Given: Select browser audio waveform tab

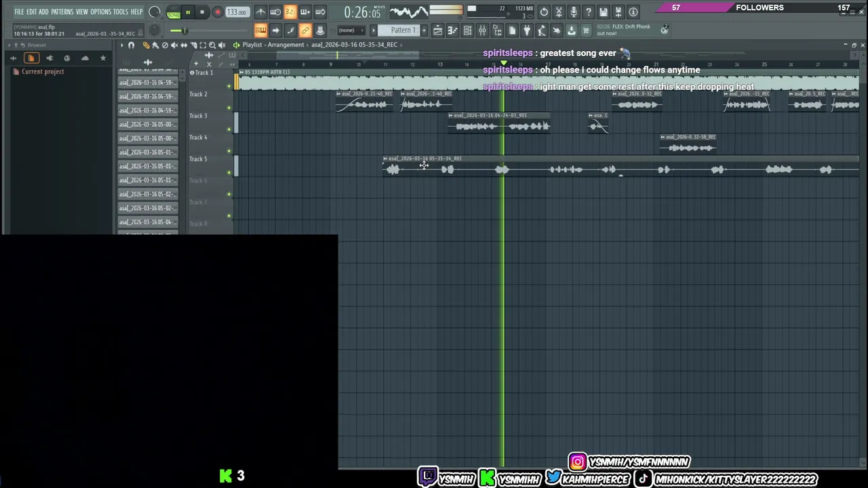Looking at the screenshot, I should [13, 58].
